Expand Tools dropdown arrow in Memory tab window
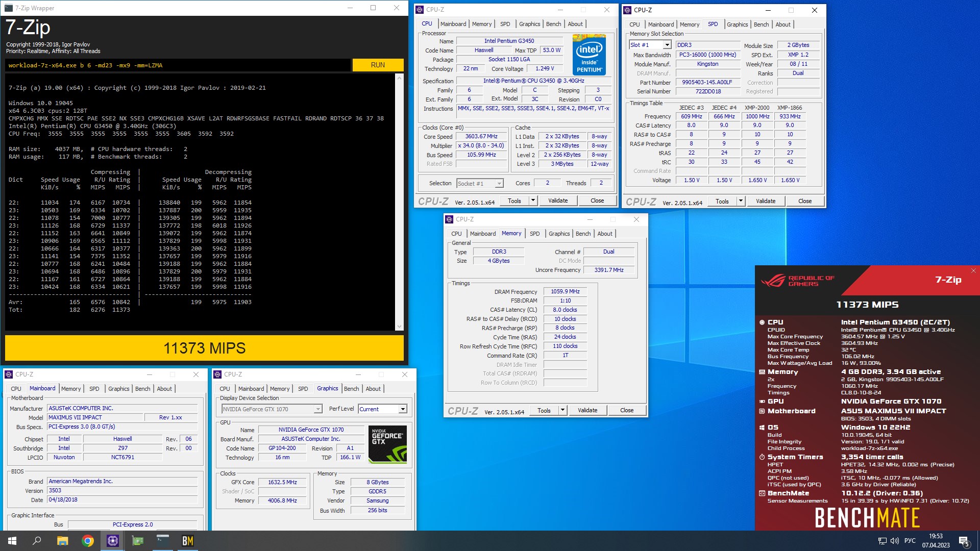The image size is (980, 551). point(562,410)
